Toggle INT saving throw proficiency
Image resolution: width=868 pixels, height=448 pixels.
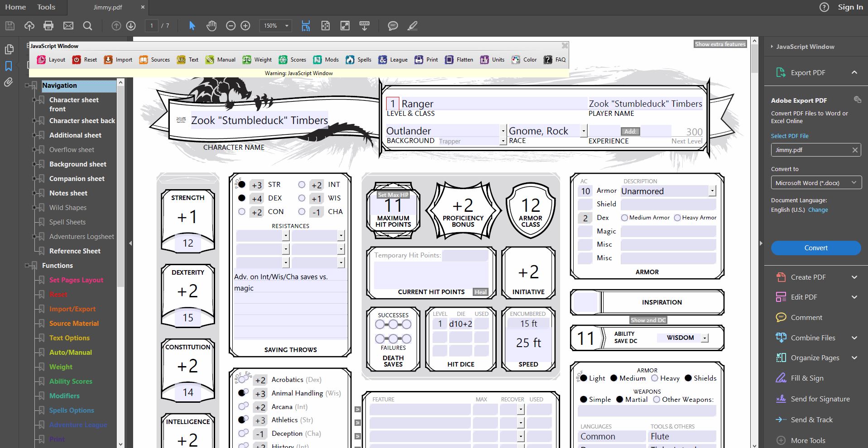302,185
